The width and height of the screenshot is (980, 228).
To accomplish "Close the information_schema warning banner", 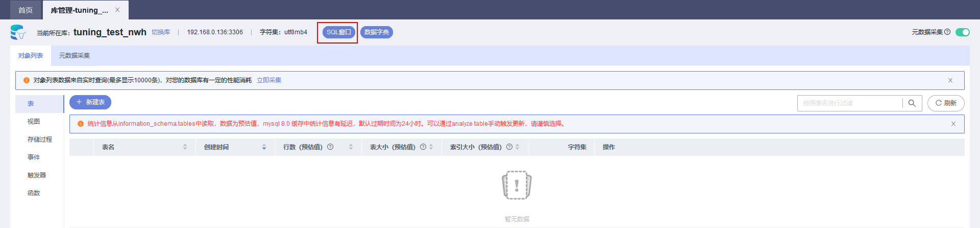I will point(953,124).
